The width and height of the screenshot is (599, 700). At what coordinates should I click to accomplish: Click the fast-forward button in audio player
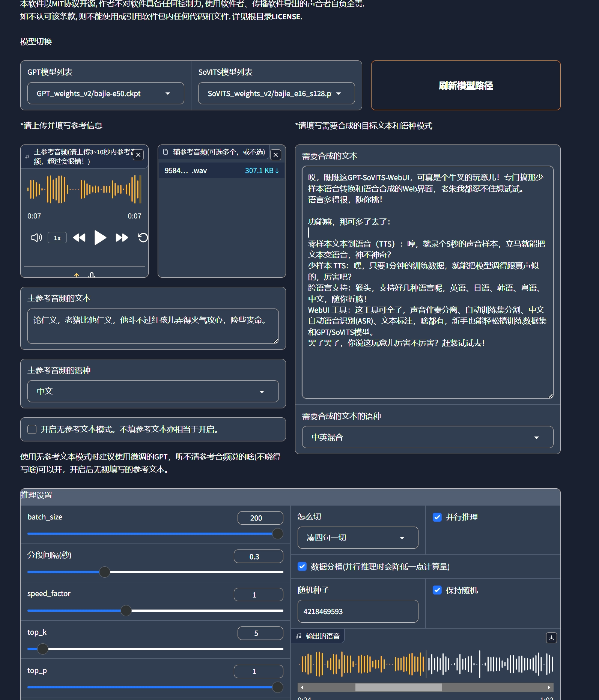[x=122, y=238]
